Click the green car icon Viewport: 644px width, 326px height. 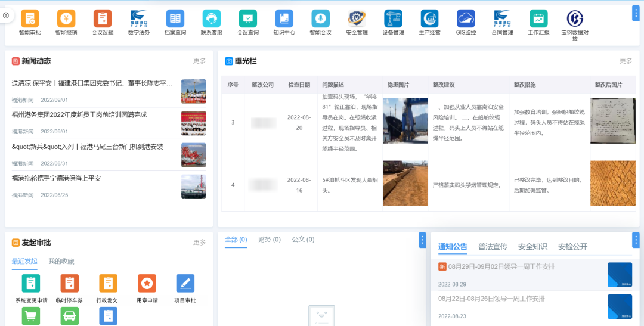click(x=69, y=316)
